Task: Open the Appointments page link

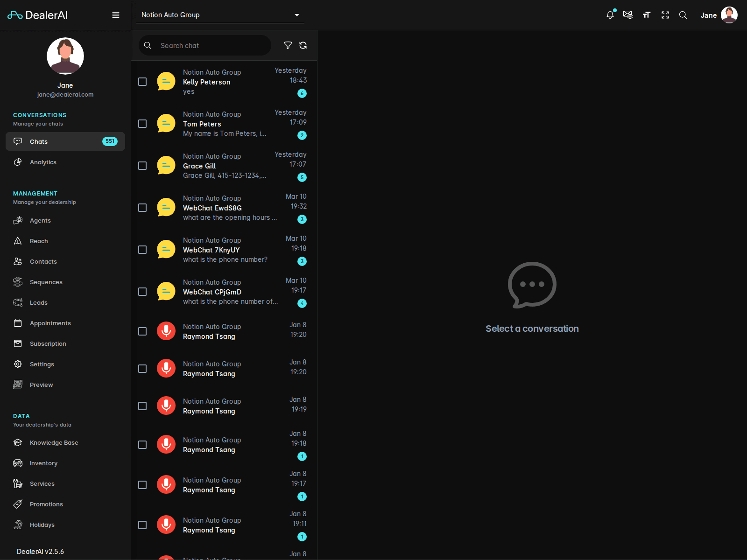Action: click(50, 323)
